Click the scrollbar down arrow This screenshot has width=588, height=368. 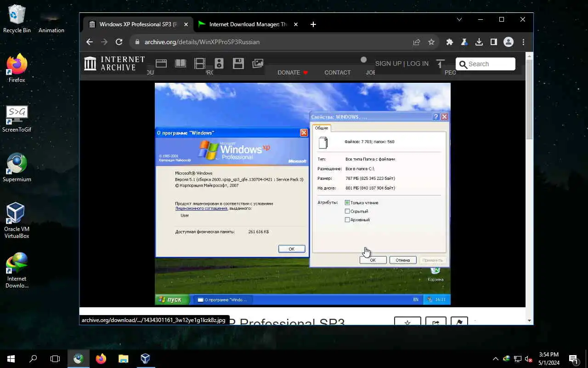pyautogui.click(x=529, y=321)
